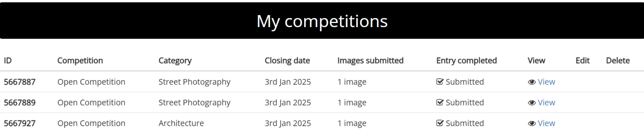The image size is (644, 136).
Task: Click Submitted checkmark icon for Architecture entry
Action: click(x=440, y=123)
